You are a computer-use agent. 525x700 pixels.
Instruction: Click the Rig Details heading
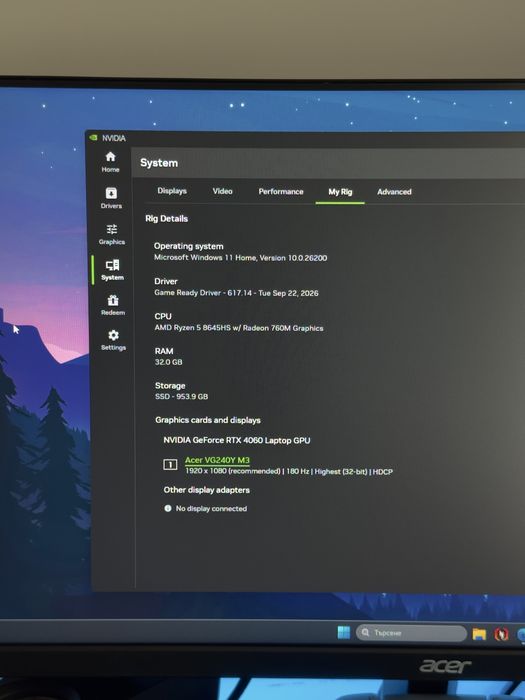coord(167,219)
